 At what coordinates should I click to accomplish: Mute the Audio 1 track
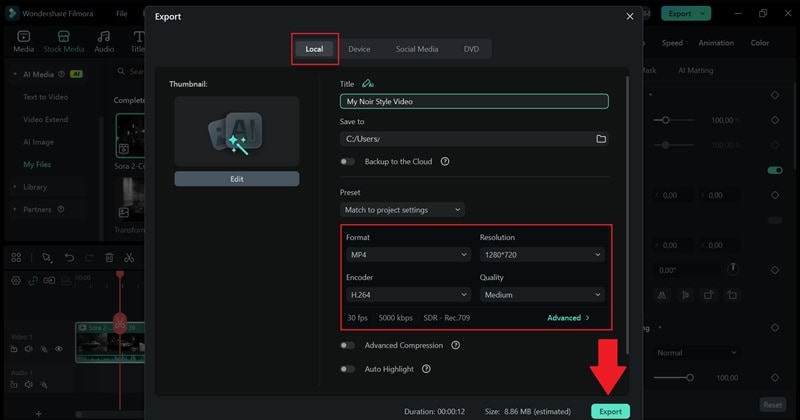(29, 385)
